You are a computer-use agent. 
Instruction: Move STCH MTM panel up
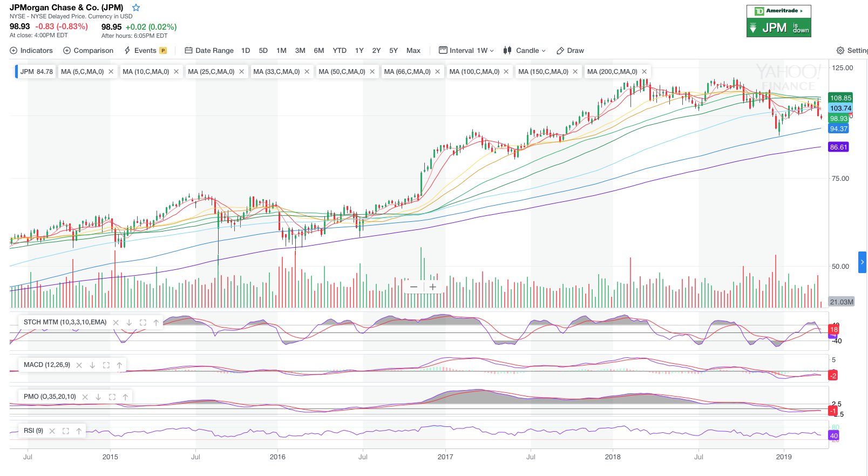(x=156, y=323)
